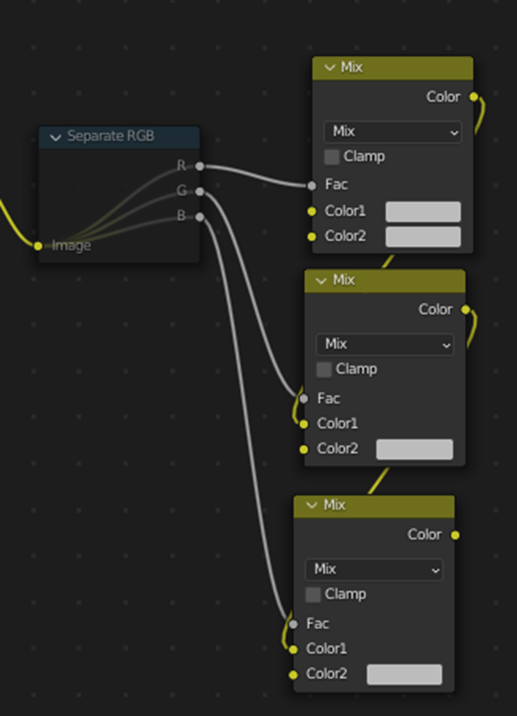Click the Color2 input socket of bottom Mix node

293,674
